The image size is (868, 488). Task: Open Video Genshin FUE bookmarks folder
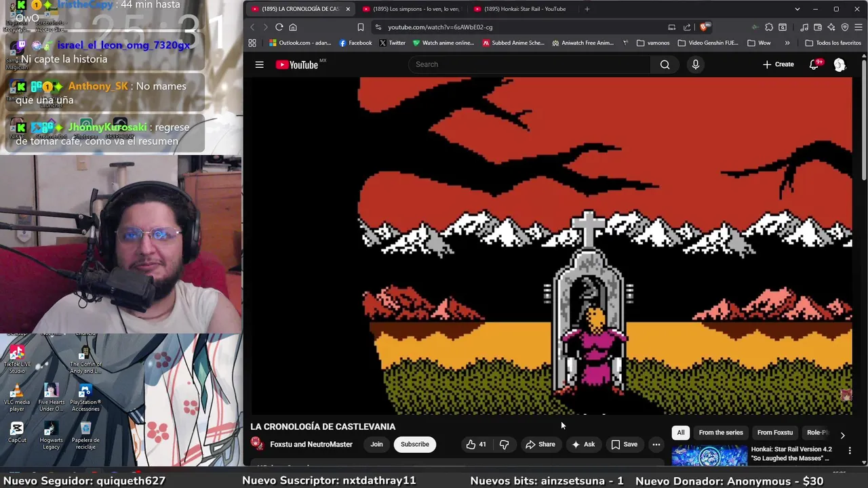click(x=708, y=43)
